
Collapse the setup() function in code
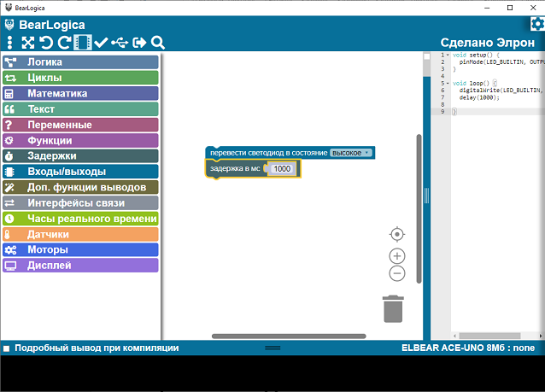point(448,56)
